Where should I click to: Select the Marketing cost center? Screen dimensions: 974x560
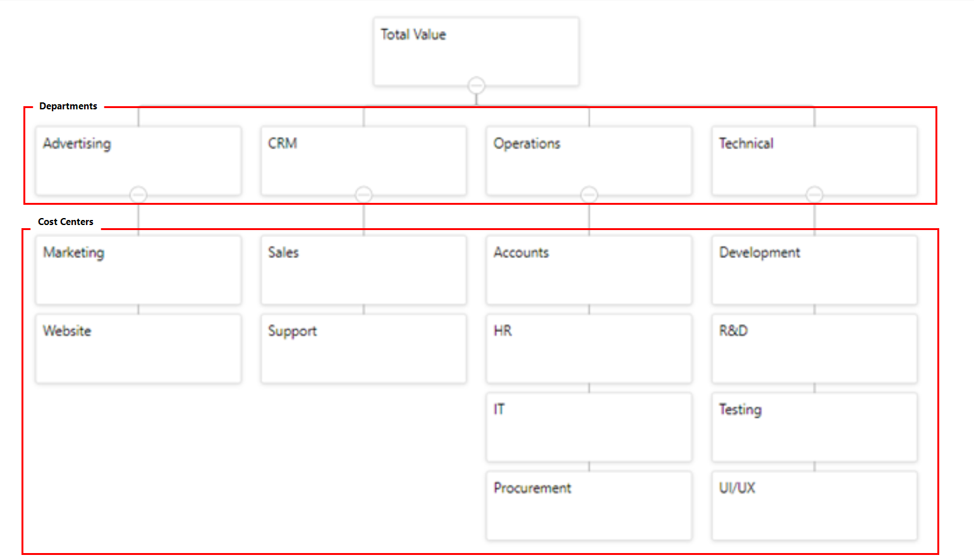[138, 270]
